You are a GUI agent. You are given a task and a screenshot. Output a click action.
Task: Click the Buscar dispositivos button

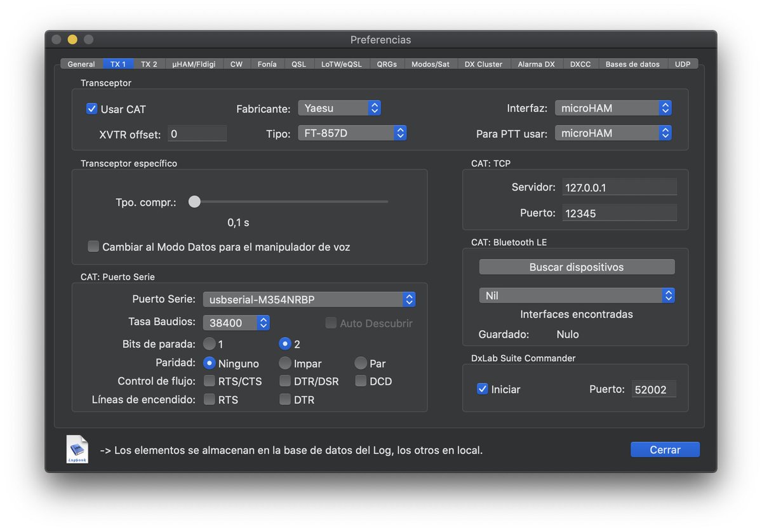577,267
